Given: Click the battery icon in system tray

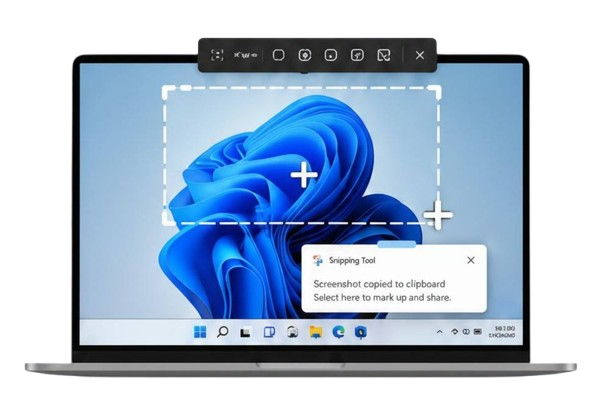Looking at the screenshot, I should [x=478, y=332].
